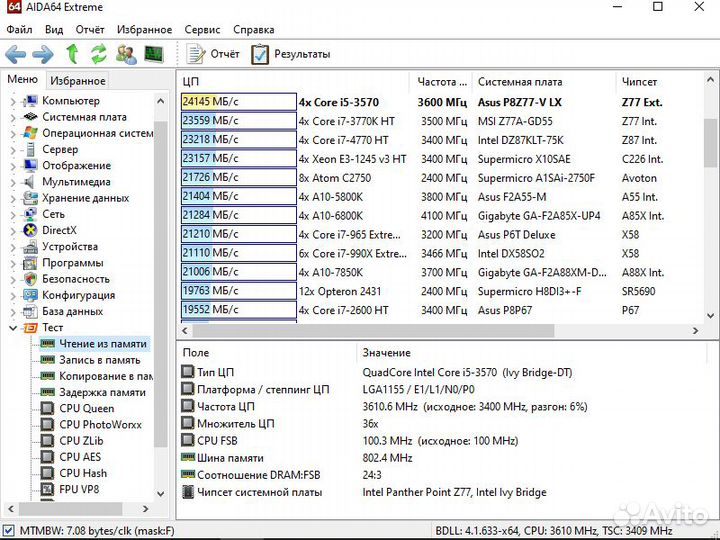The width and height of the screenshot is (720, 540).
Task: Click the Forward arrow toolbar icon
Action: point(43,54)
